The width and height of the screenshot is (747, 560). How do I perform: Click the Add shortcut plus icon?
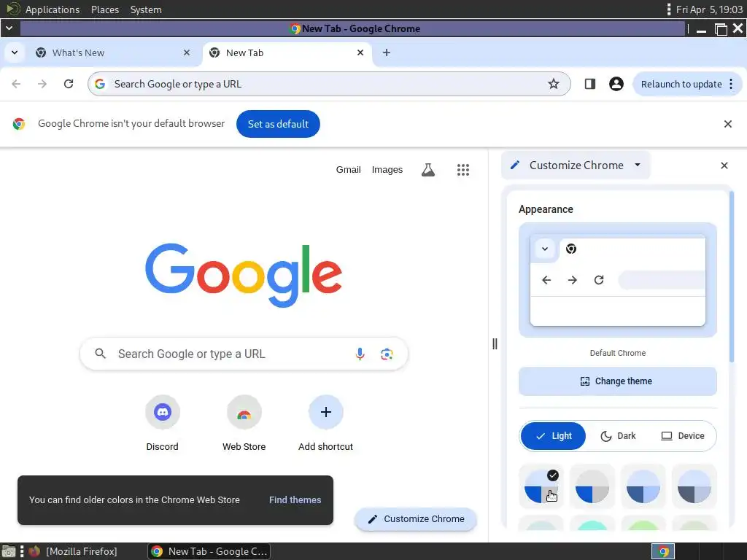coord(326,412)
